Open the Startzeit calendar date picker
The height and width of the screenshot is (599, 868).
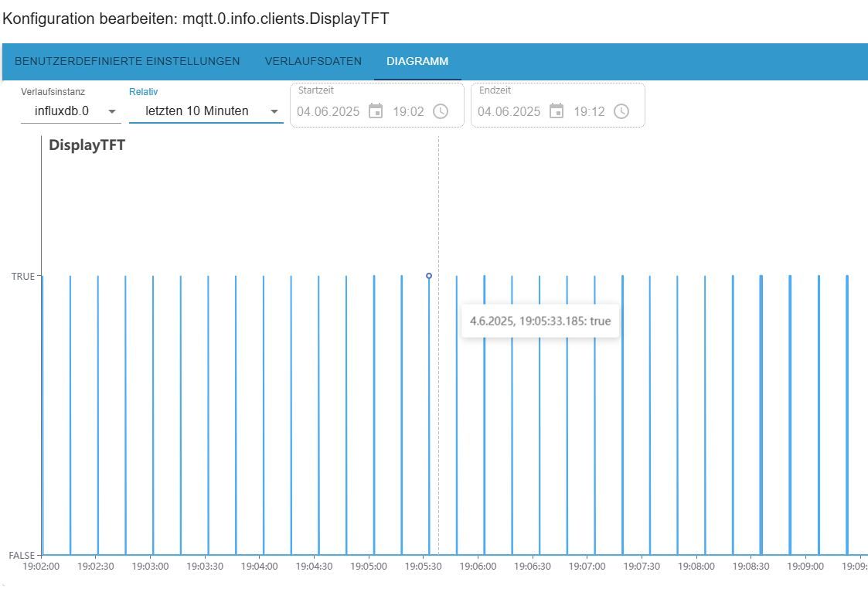pyautogui.click(x=376, y=111)
